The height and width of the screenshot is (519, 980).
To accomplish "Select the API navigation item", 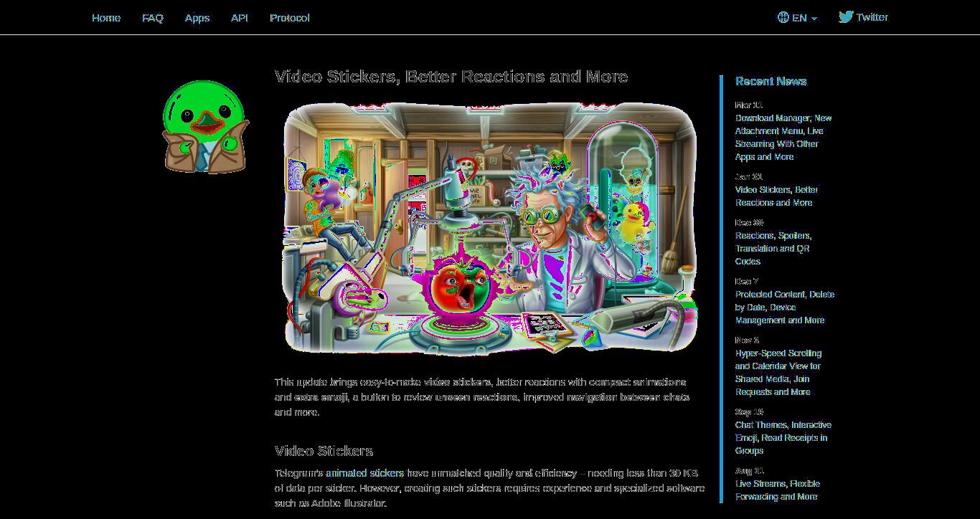I will pyautogui.click(x=240, y=18).
